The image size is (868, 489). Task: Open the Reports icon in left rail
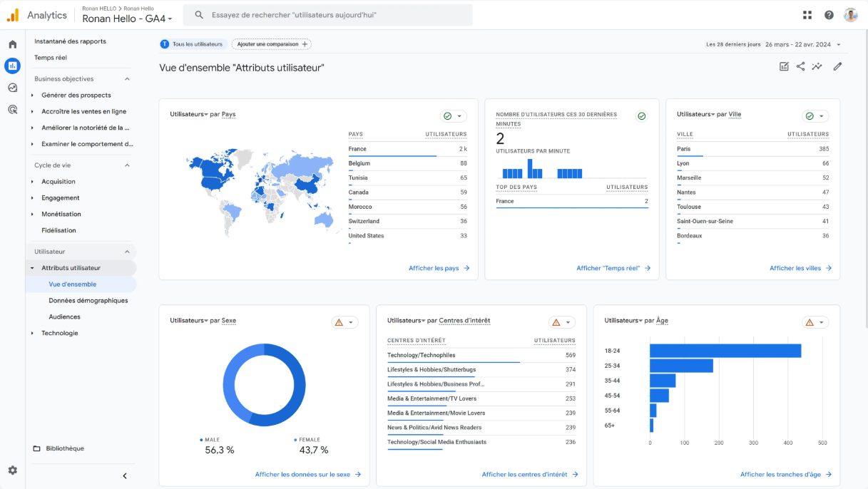[12, 66]
